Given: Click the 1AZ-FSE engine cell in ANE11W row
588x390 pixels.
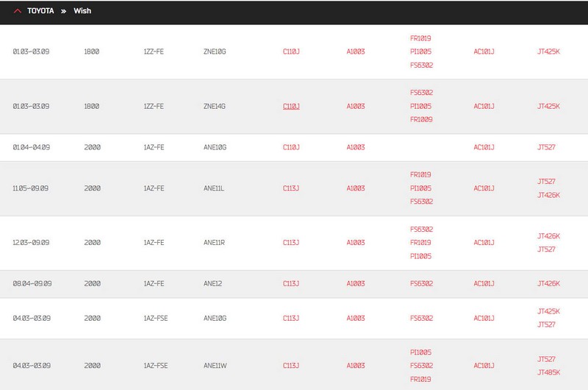Looking at the screenshot, I should [156, 366].
